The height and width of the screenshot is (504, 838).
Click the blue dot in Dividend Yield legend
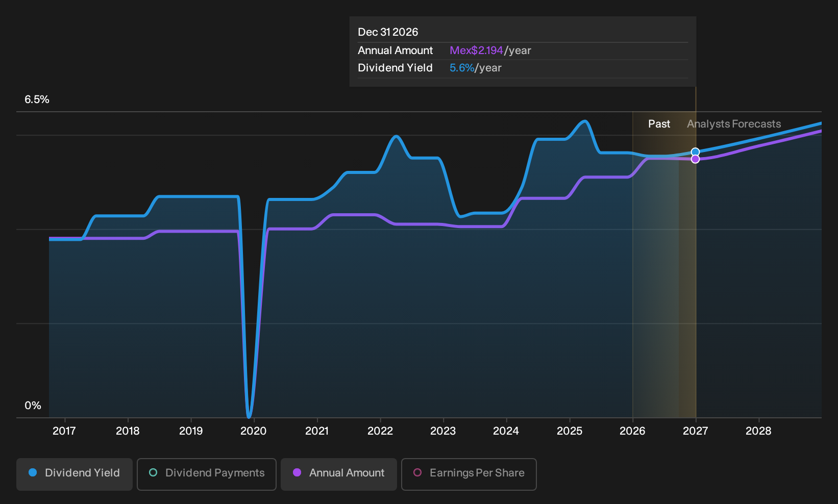[33, 472]
